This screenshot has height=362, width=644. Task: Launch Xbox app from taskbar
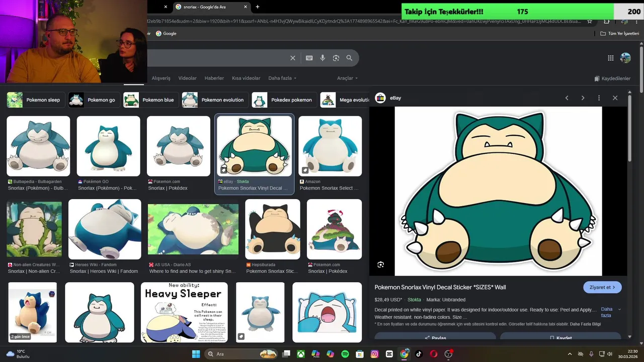(301, 354)
